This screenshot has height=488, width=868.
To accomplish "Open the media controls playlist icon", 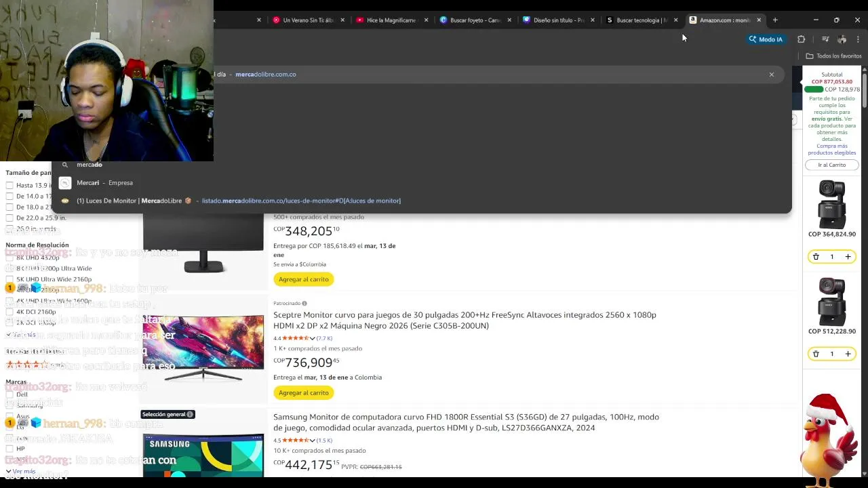I will click(825, 39).
